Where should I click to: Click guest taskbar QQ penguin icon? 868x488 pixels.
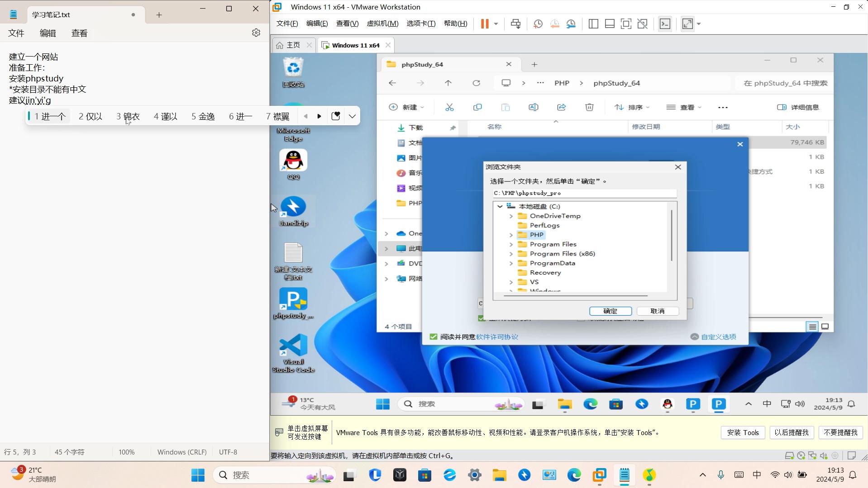point(668,404)
